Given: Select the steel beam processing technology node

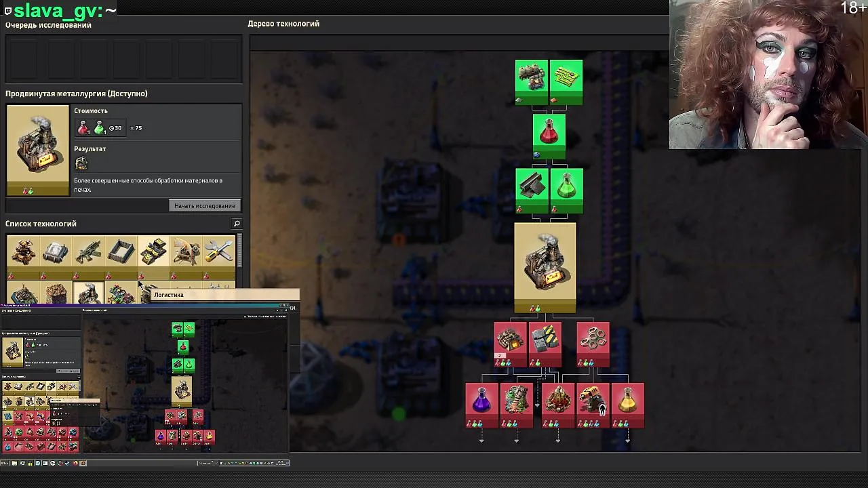Looking at the screenshot, I should [x=531, y=190].
